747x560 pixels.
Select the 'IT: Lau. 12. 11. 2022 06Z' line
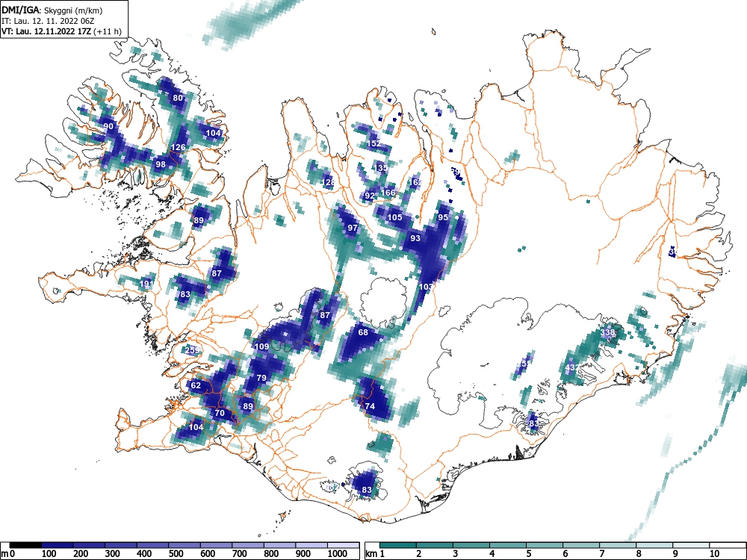[49, 21]
